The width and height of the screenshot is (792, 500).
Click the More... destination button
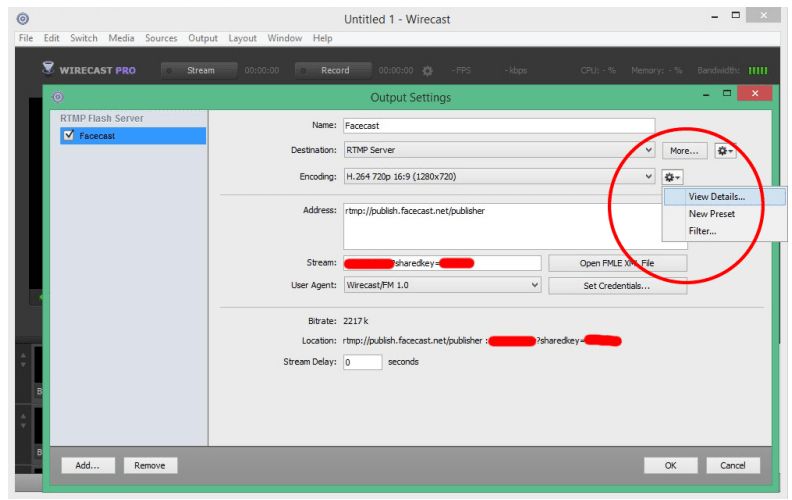(x=684, y=151)
